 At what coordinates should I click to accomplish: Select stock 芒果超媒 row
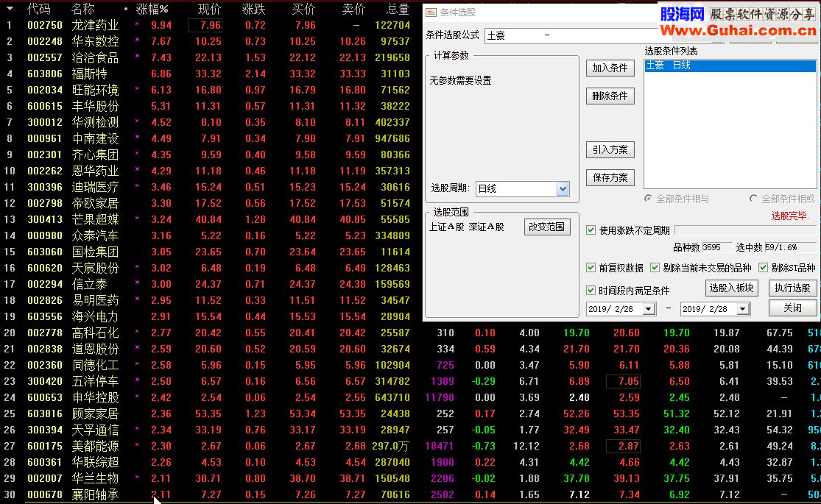click(207, 219)
